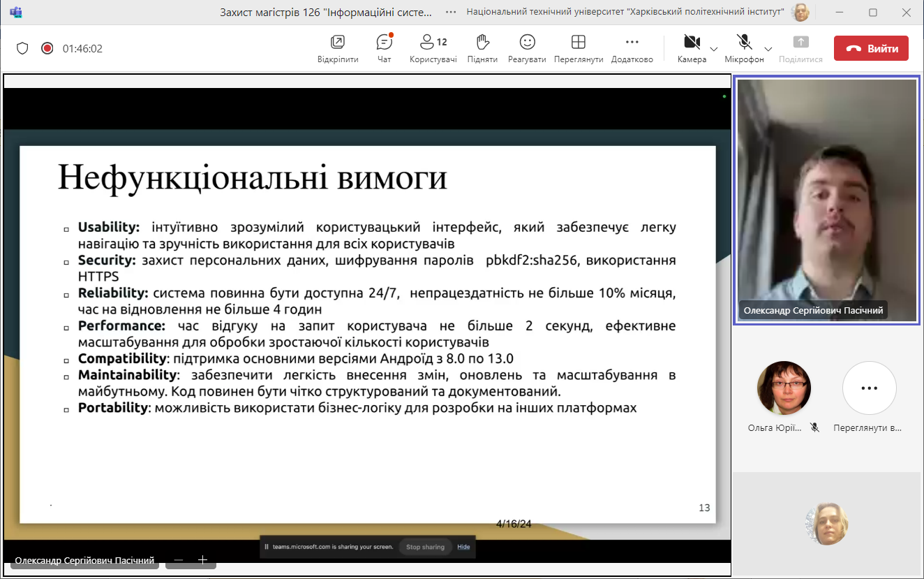Raise hand with Підняти button

[x=482, y=48]
